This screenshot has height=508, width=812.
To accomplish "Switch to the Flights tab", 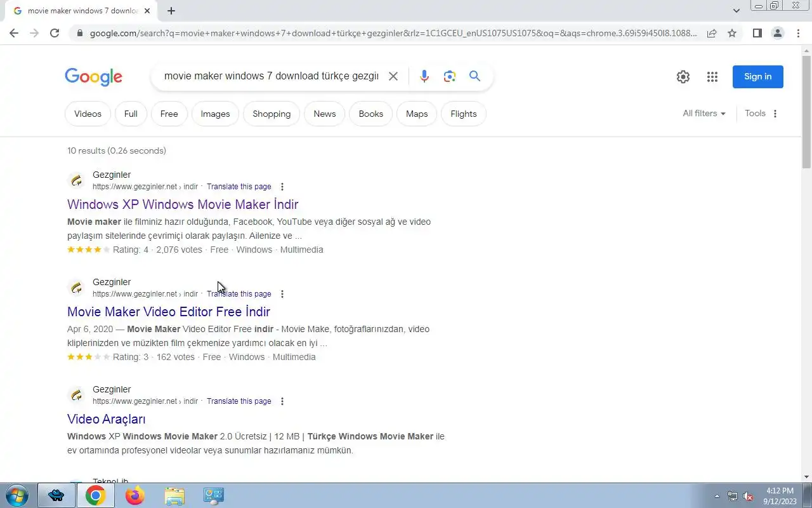I will [464, 114].
